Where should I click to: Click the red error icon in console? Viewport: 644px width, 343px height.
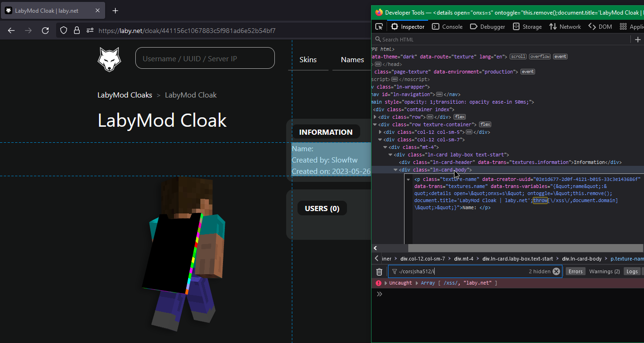pos(379,283)
